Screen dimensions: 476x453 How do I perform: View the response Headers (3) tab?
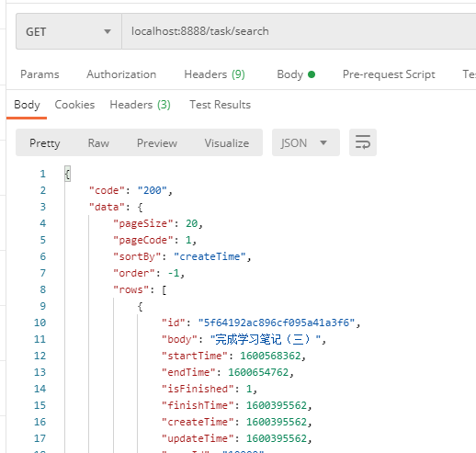(x=140, y=105)
